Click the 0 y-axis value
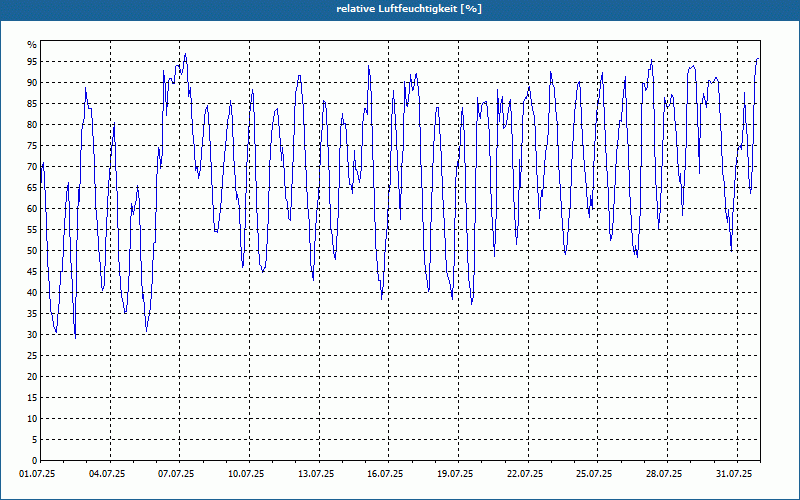Viewport: 800px width, 500px height. (34, 461)
